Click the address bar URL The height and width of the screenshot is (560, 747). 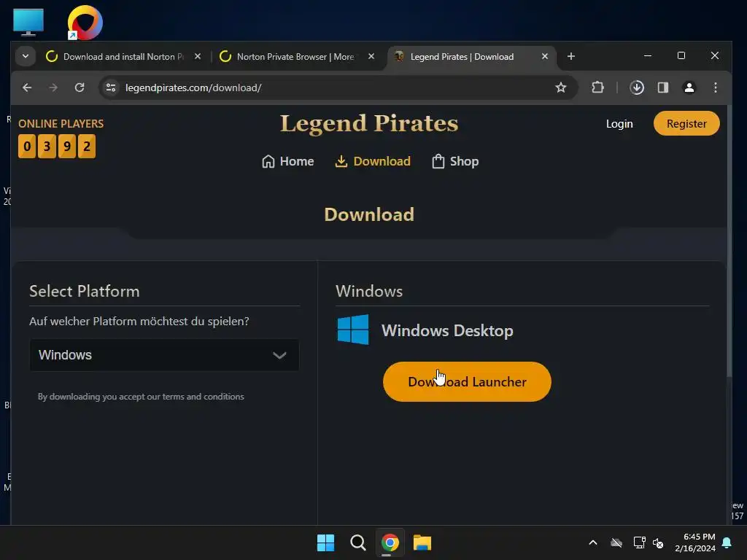point(193,87)
